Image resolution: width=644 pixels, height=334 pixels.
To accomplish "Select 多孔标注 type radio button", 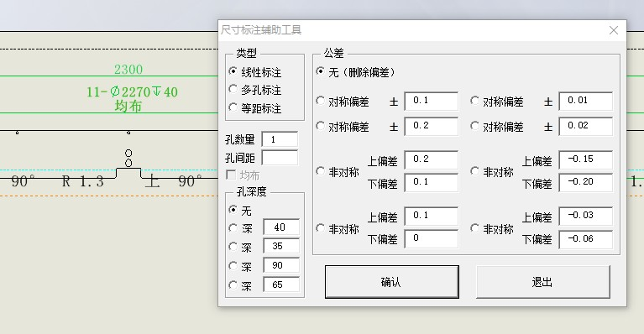I will [233, 89].
